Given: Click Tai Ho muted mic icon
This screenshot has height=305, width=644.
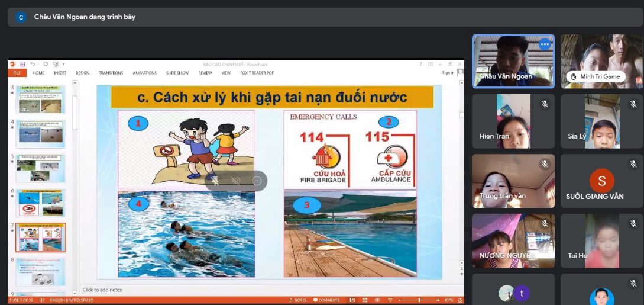Looking at the screenshot, I should click(633, 224).
